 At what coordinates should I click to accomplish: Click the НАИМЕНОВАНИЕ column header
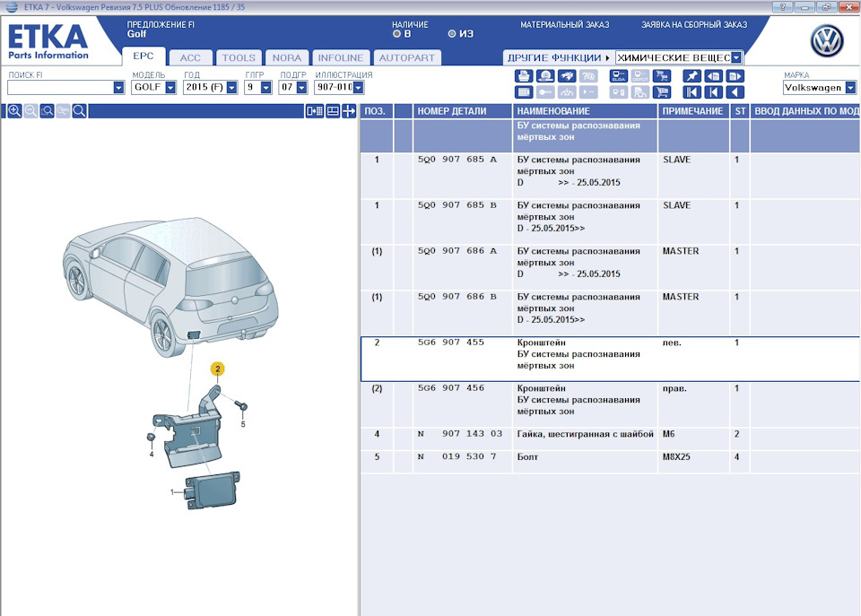coord(585,111)
